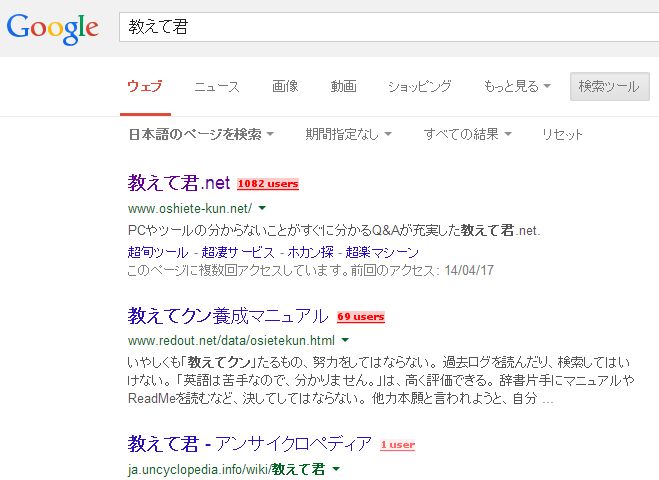The width and height of the screenshot is (659, 480).
Task: Open the 日本語のページを検索 dropdown
Action: (201, 135)
